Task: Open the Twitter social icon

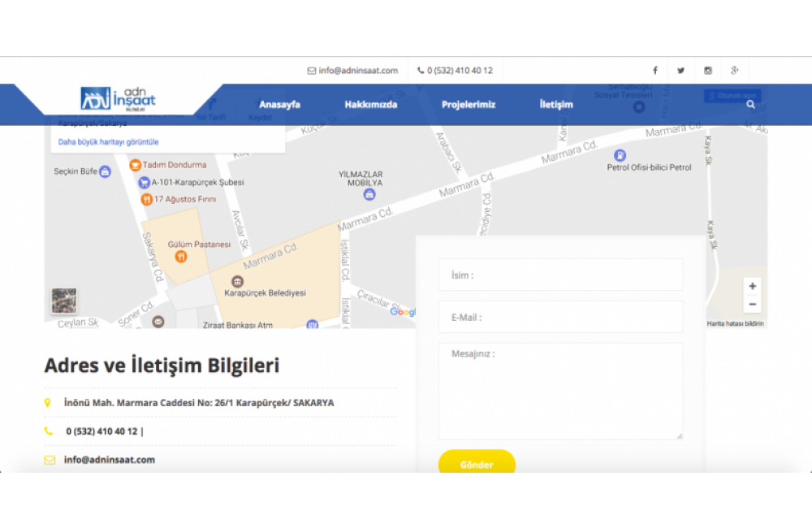Action: pyautogui.click(x=680, y=71)
